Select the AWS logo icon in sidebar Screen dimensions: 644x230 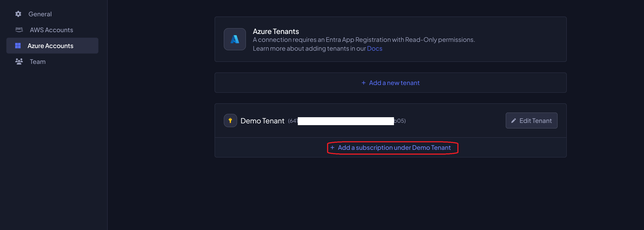coord(18,30)
